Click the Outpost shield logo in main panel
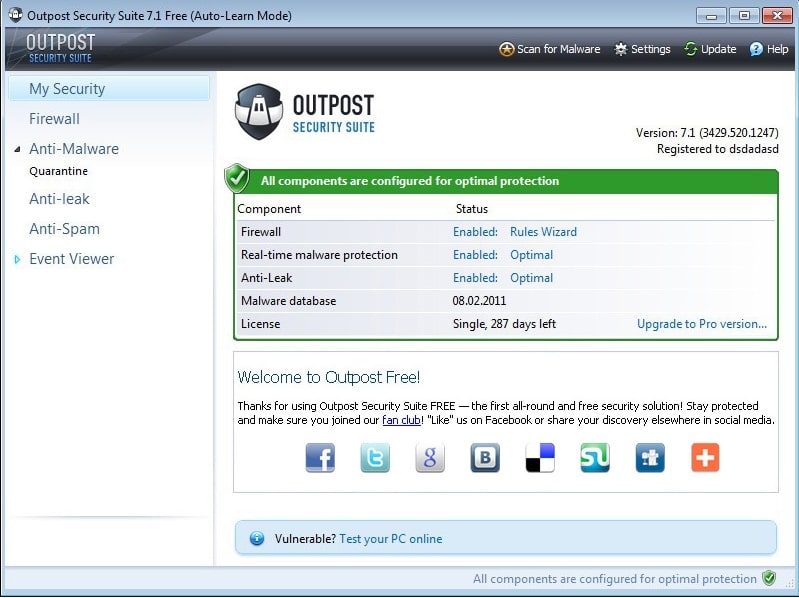 259,112
